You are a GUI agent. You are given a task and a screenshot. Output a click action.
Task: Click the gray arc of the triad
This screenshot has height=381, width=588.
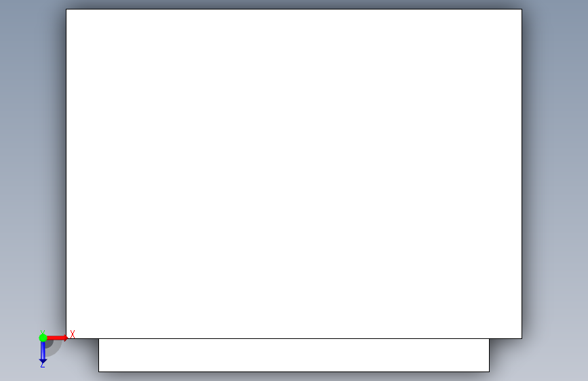point(56,350)
